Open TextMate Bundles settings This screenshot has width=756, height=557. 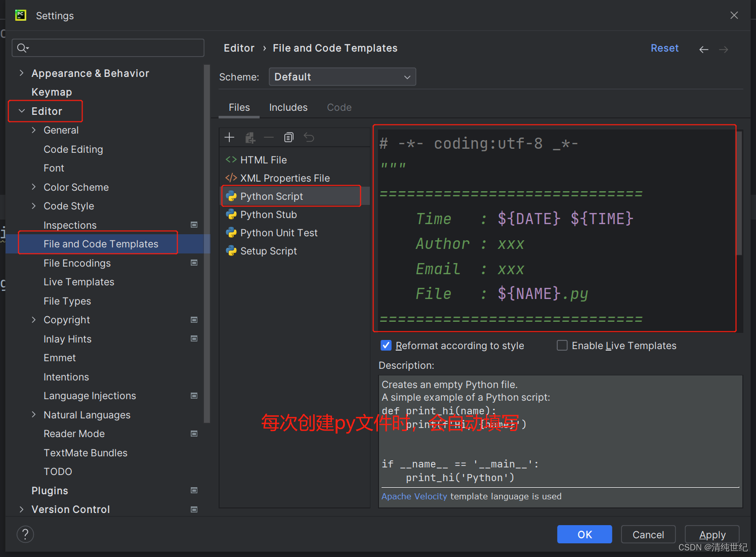coord(86,453)
